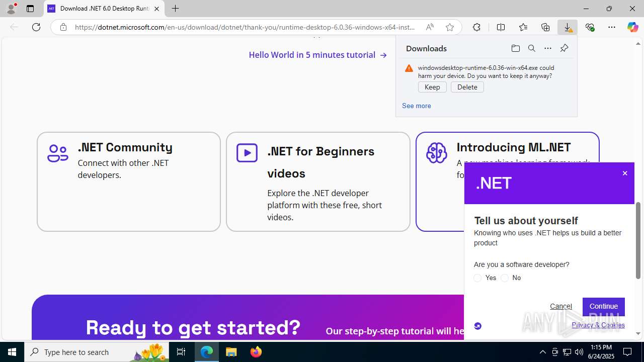This screenshot has height=362, width=644.
Task: Click Microsoft Edge taskbar icon
Action: point(207,352)
